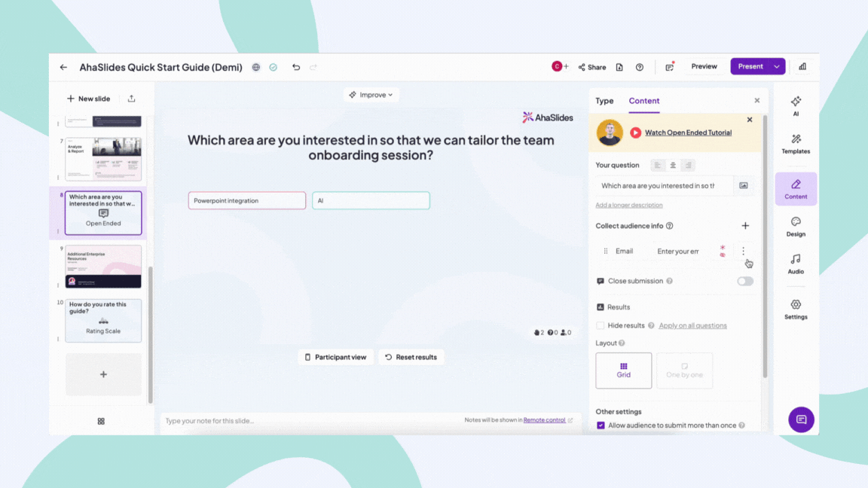The height and width of the screenshot is (488, 868).
Task: Open the Content panel in sidebar
Action: pyautogui.click(x=796, y=189)
